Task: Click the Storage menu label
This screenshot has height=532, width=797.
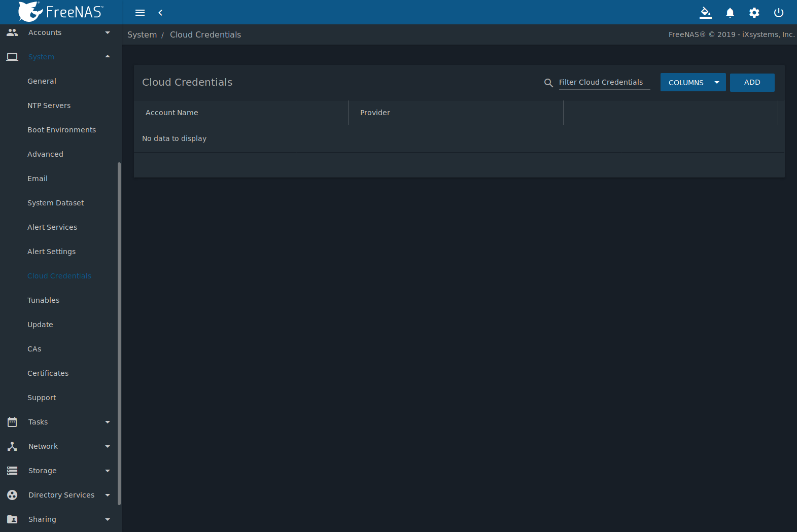Action: (x=42, y=471)
